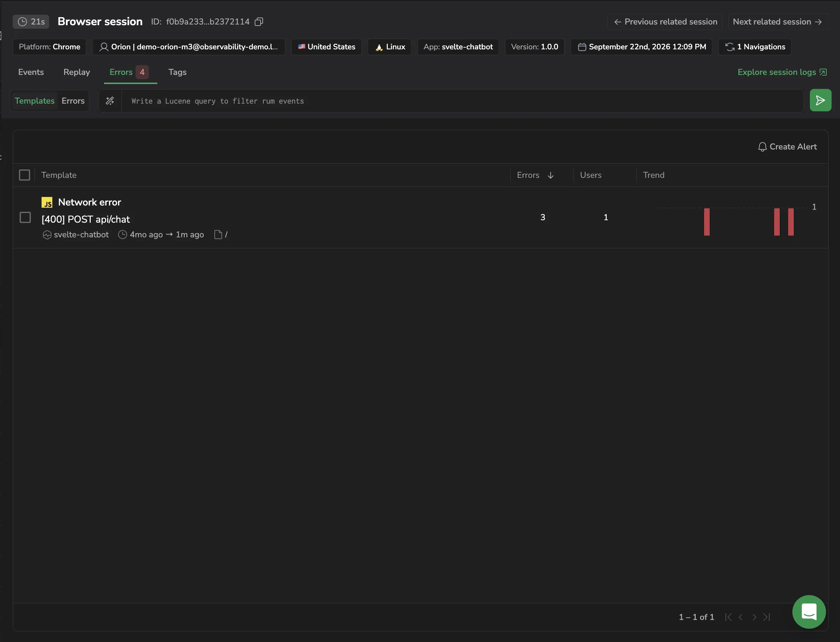Open the Events tab

[x=31, y=72]
